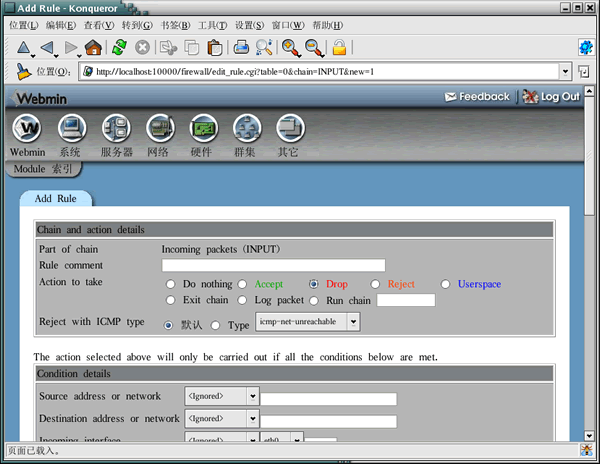Open the icmp-net-unreachable dropdown
The image size is (600, 464).
pos(308,322)
